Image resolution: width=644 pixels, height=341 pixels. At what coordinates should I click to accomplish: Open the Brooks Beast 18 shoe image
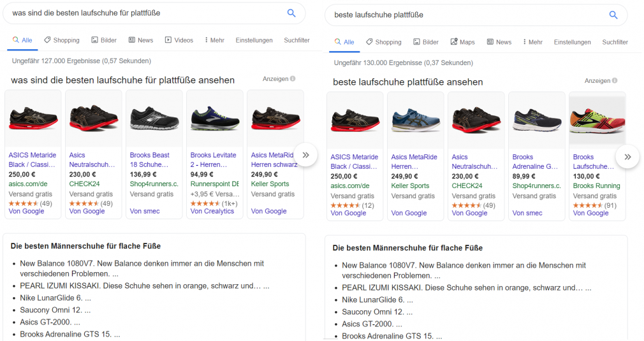(154, 119)
